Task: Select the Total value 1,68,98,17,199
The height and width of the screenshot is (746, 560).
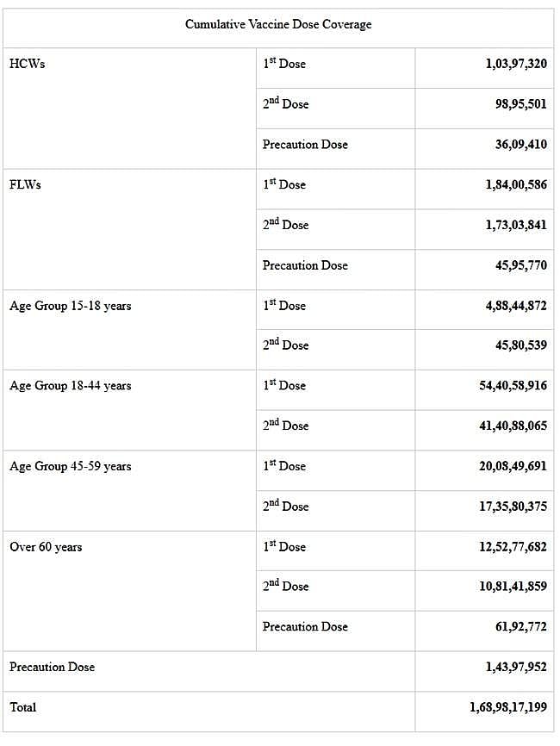Action: tap(507, 707)
